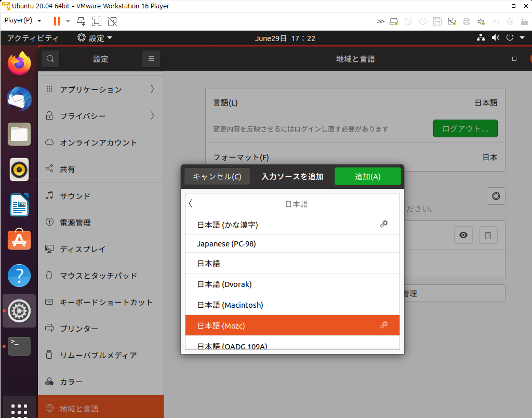
Task: Click the ログアウト… button
Action: pos(465,128)
